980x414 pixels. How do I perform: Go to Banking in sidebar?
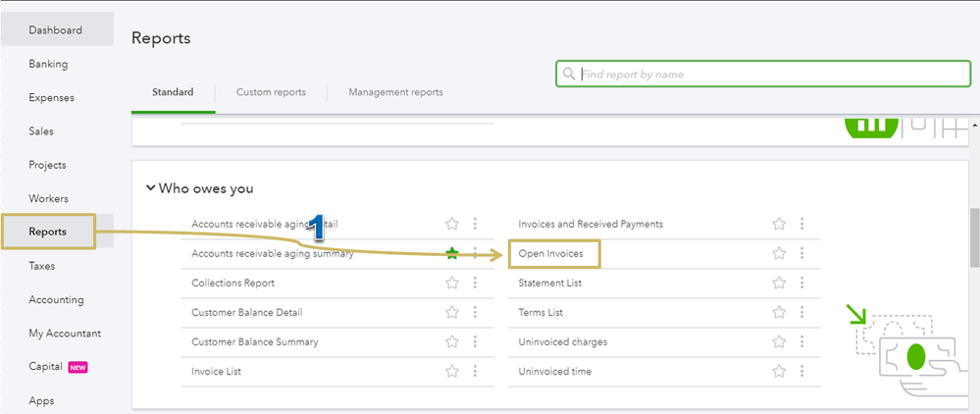48,64
